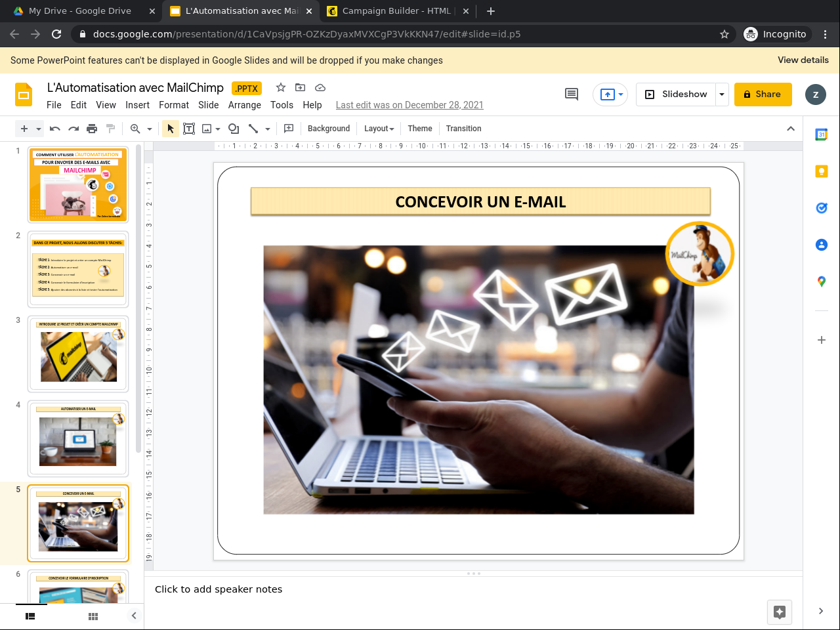Start the Slideshow
The image size is (840, 630).
coord(676,94)
